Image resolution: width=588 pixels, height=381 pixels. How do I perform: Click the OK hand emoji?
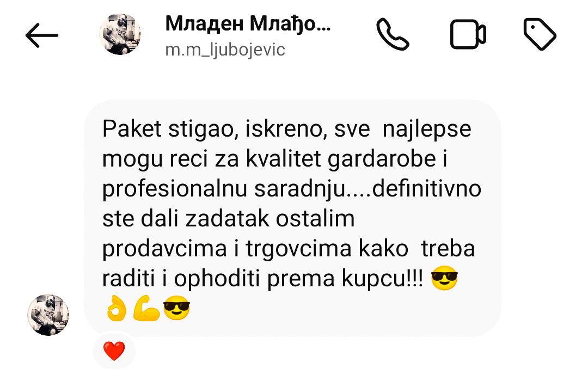coord(117,308)
